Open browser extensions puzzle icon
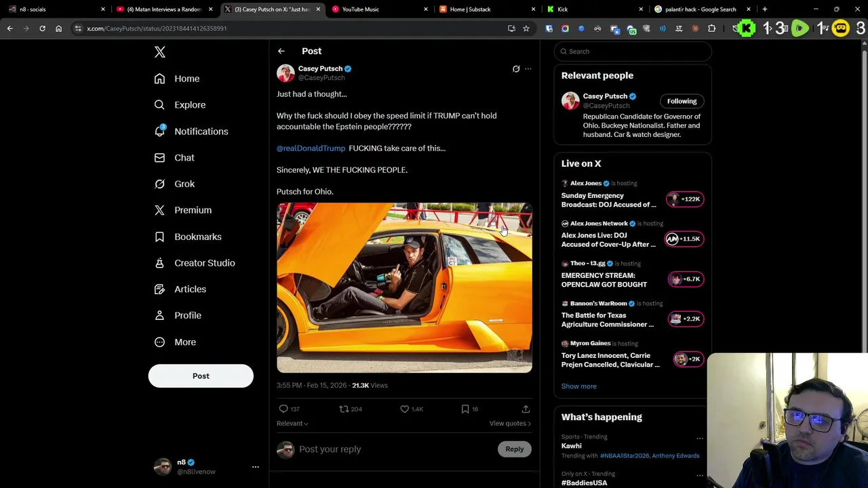Viewport: 868px width, 488px height. 711,28
